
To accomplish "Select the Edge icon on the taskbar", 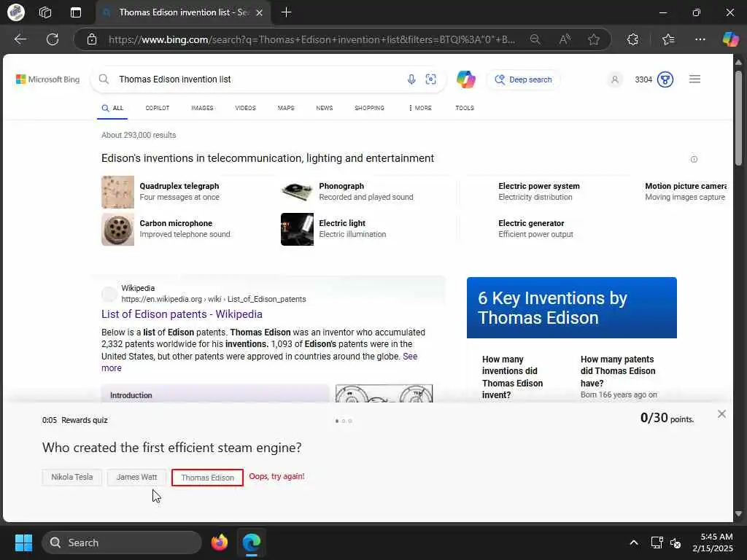I will click(252, 542).
